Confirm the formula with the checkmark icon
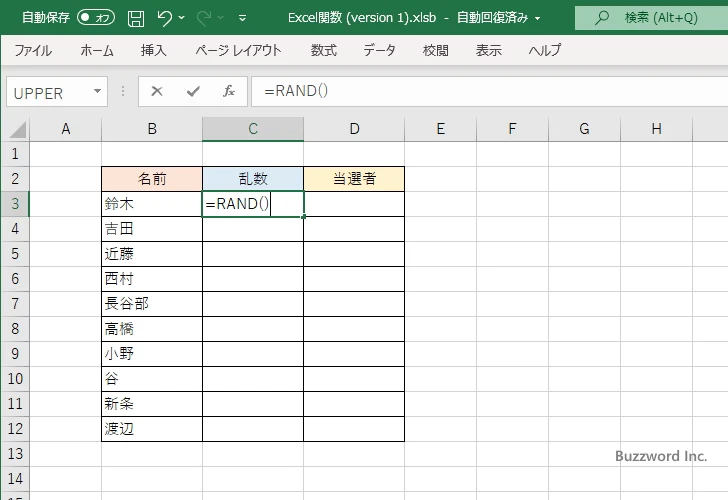Viewport: 728px width, 500px height. tap(193, 91)
